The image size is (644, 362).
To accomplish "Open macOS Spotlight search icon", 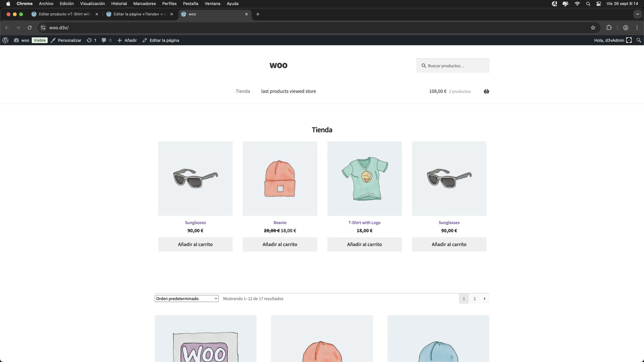I will coord(588,4).
